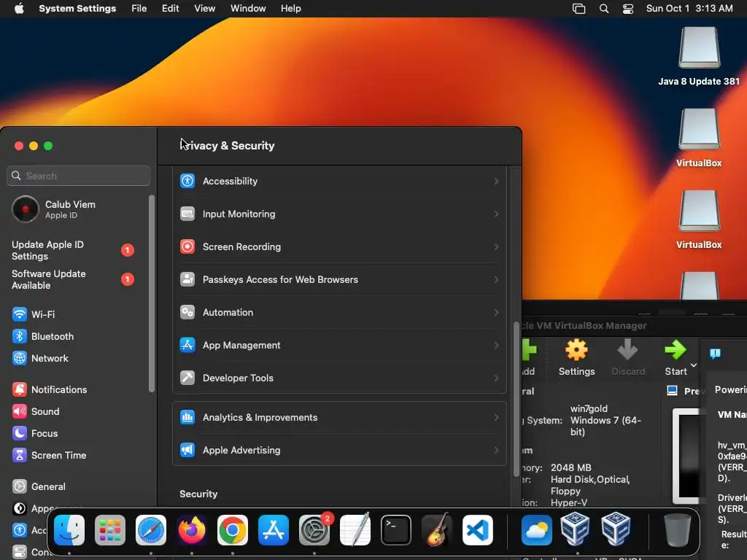Click the date and time in menu bar
This screenshot has height=560, width=747.
(689, 9)
